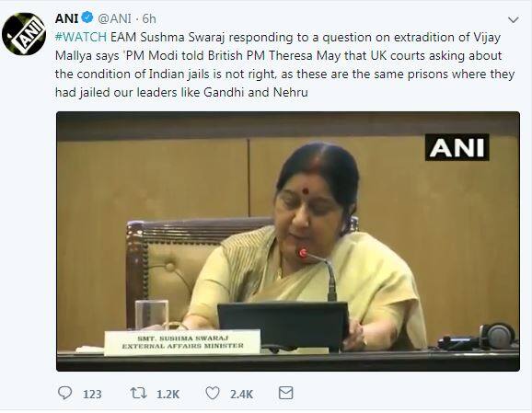The image size is (532, 413).
Task: Click the 2.4K likes count
Action: pos(241,395)
